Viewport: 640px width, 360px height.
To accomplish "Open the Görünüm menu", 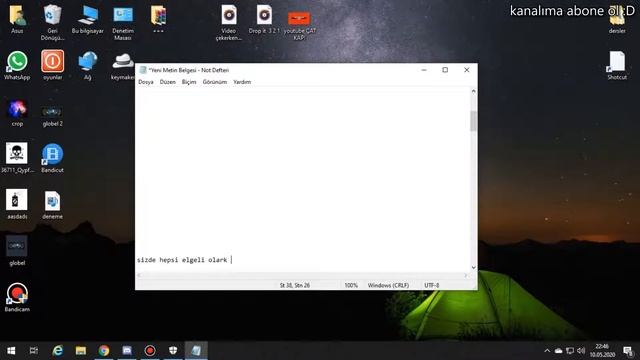I will [x=215, y=82].
